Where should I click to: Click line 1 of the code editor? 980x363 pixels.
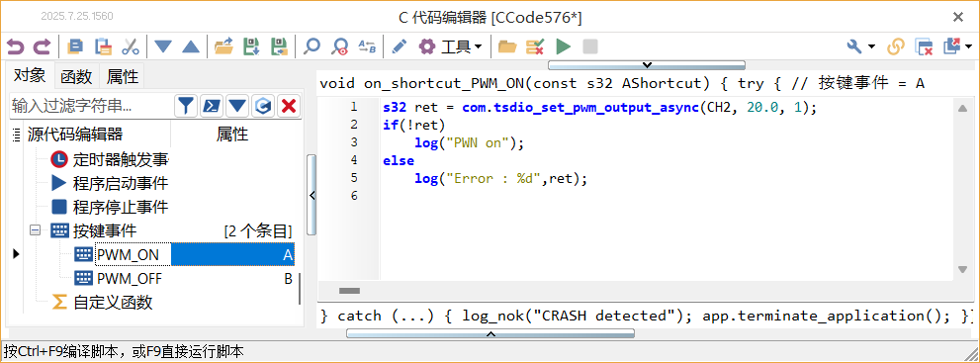pyautogui.click(x=600, y=107)
